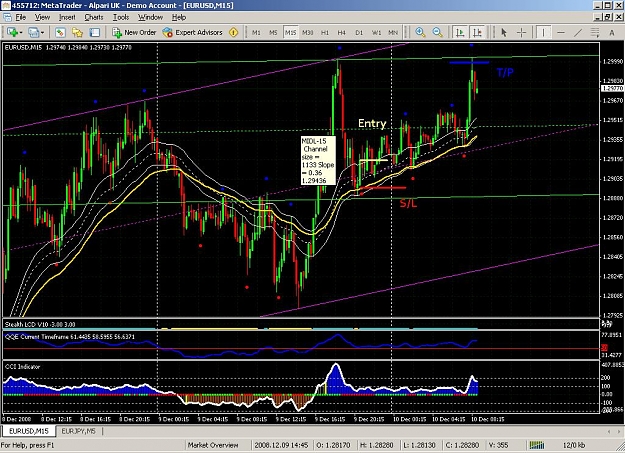Click the blue T/P label
The width and height of the screenshot is (625, 453).
pos(505,72)
